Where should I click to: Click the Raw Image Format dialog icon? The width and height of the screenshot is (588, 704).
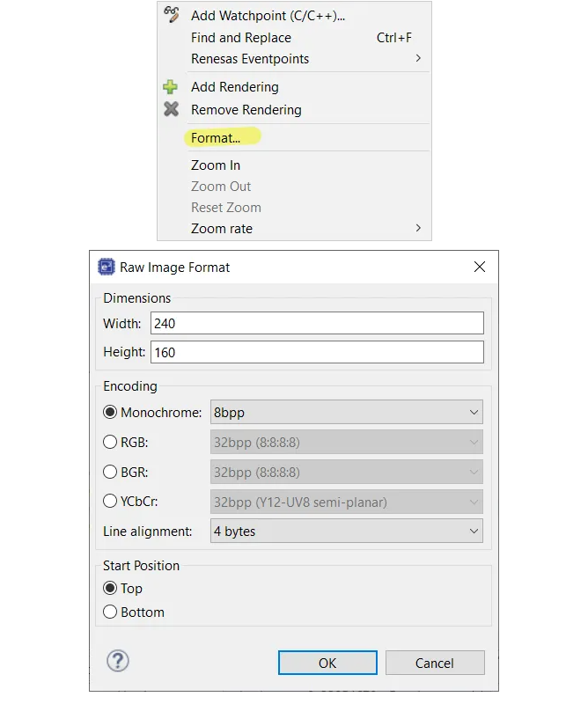tap(107, 267)
